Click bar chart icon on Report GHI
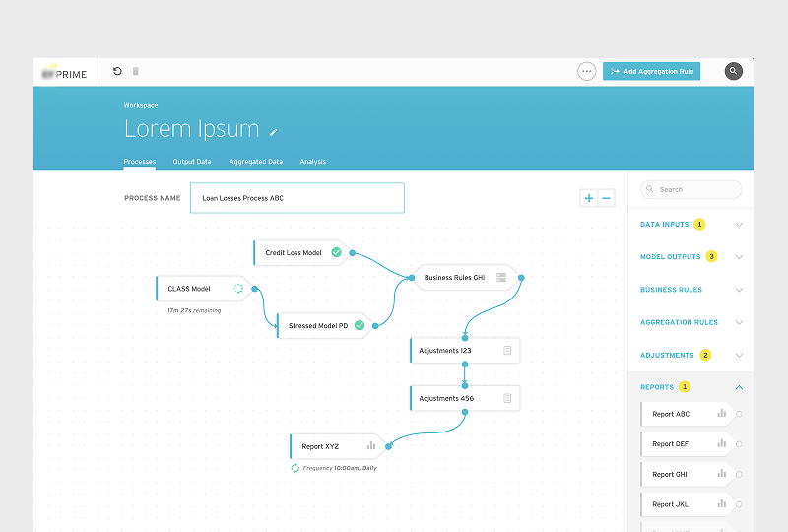This screenshot has width=788, height=532. pyautogui.click(x=722, y=474)
